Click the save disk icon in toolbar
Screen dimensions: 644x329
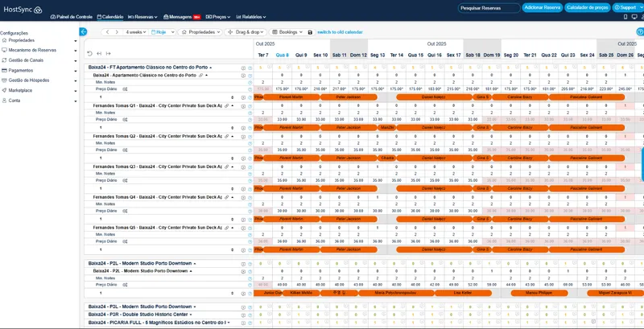coord(310,32)
